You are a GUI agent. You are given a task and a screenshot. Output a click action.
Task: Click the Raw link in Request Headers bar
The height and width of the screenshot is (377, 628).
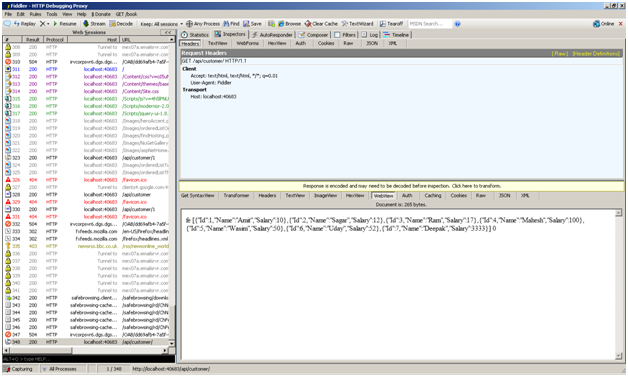(560, 53)
